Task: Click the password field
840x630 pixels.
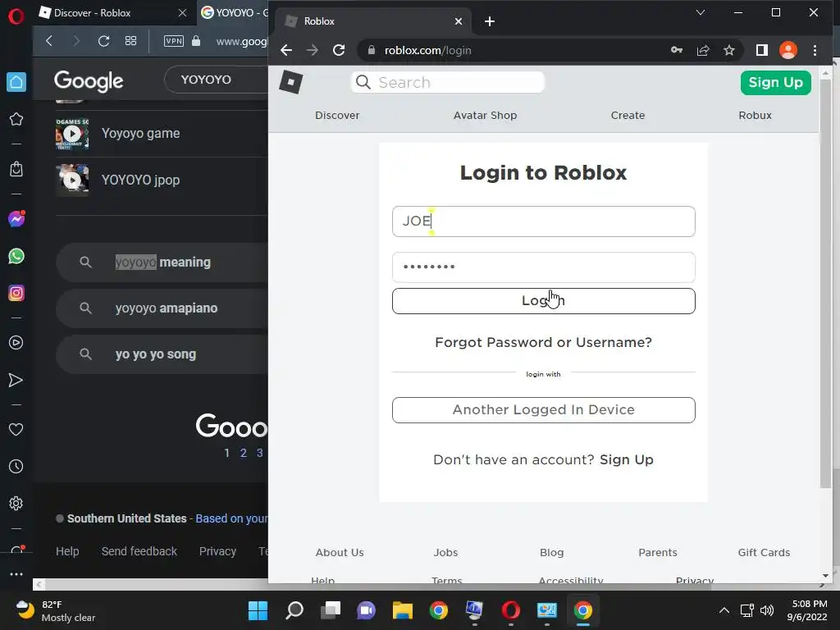Action: pyautogui.click(x=543, y=267)
